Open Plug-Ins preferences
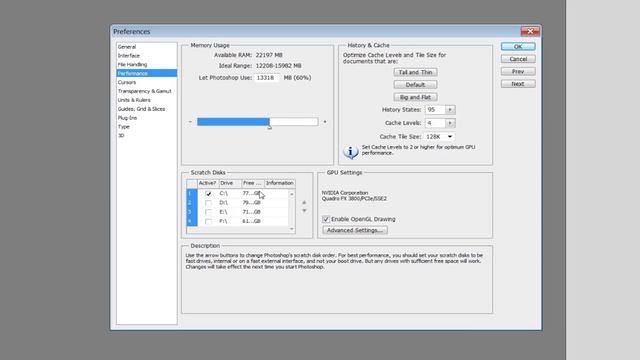Viewport: 640px width, 360px height. click(x=127, y=118)
